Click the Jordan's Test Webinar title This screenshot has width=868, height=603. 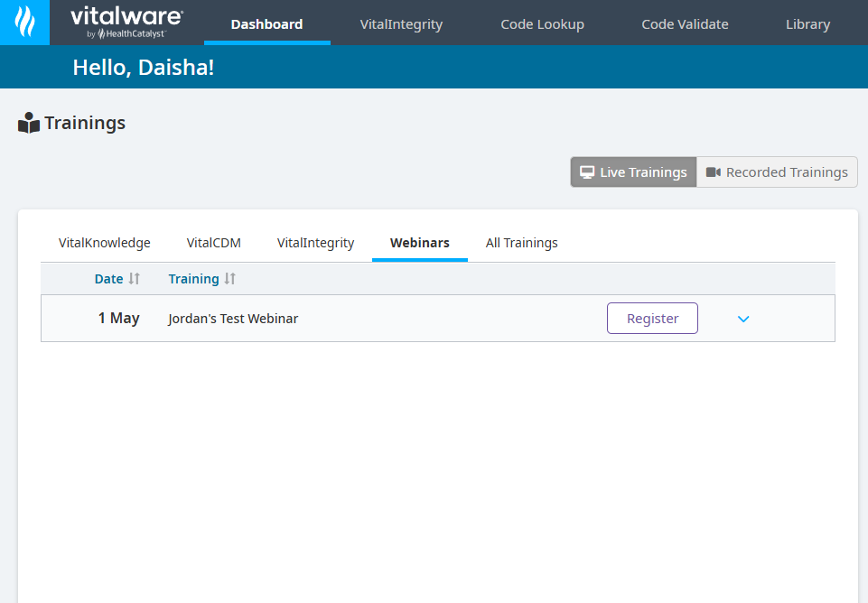pyautogui.click(x=233, y=319)
